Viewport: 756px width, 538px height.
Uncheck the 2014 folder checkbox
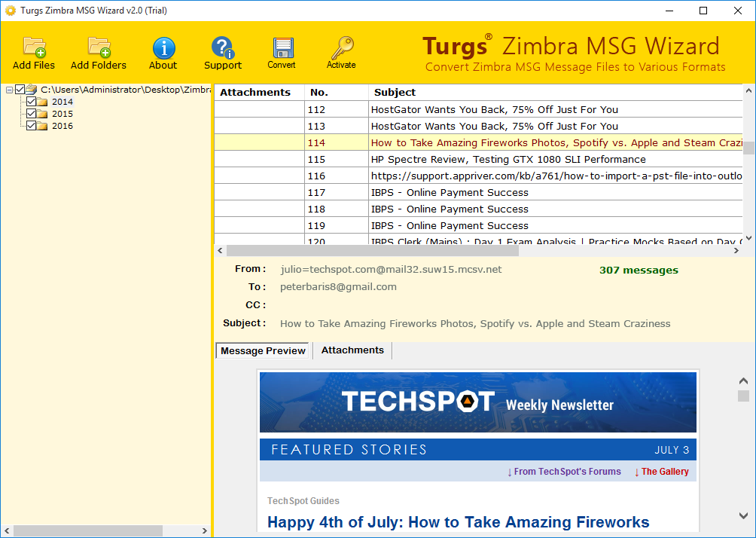[31, 101]
